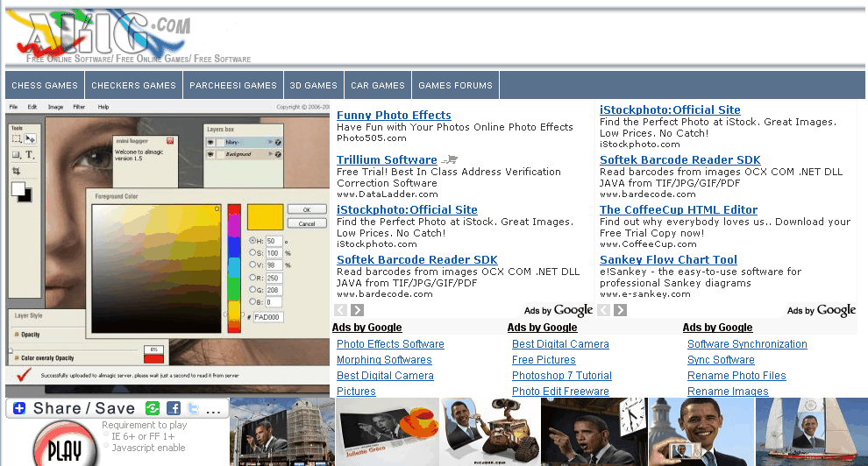The width and height of the screenshot is (868, 466).
Task: Open the Edit menu
Action: pos(32,107)
